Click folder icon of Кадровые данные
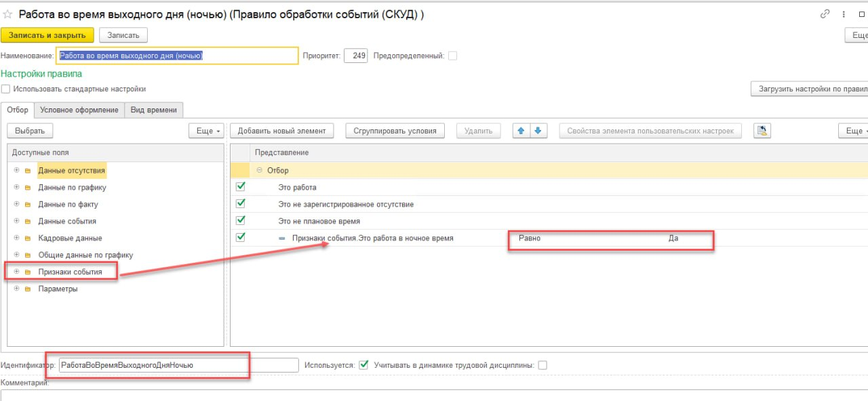 [28, 238]
